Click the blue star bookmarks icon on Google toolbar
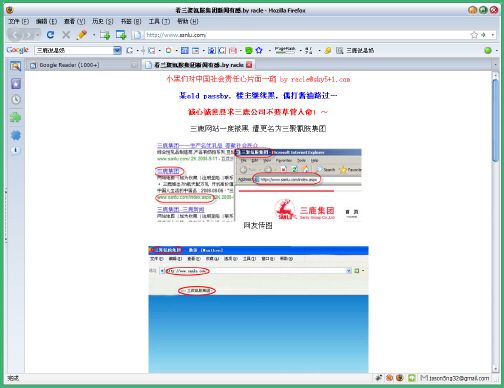 tap(259, 50)
